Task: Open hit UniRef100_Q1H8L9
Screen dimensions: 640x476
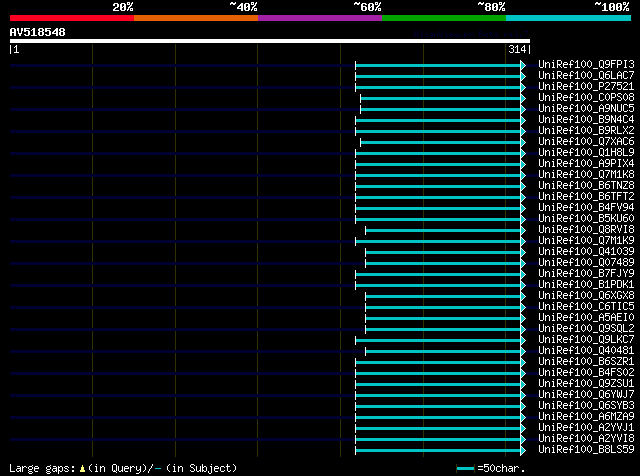Action: pyautogui.click(x=586, y=152)
